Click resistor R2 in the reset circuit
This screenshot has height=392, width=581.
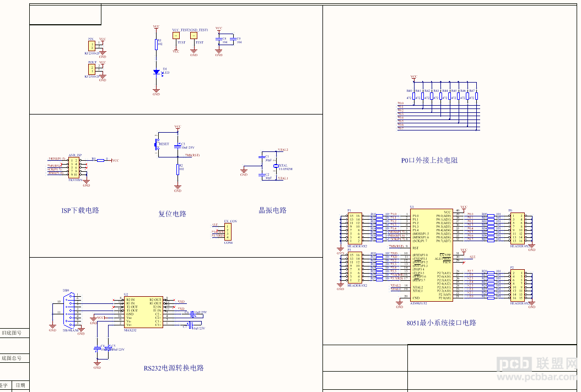click(178, 169)
